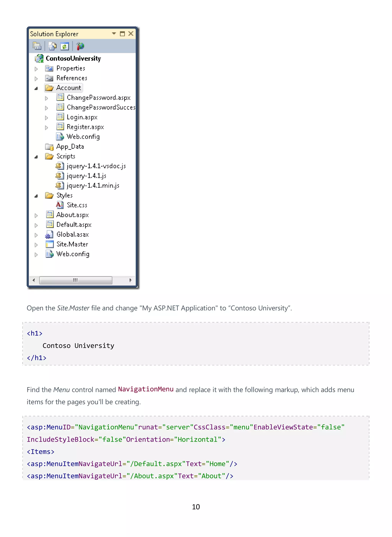Click the horizontal scrollbar left arrow
Image resolution: width=392 pixels, height=537 pixels.
point(34,280)
